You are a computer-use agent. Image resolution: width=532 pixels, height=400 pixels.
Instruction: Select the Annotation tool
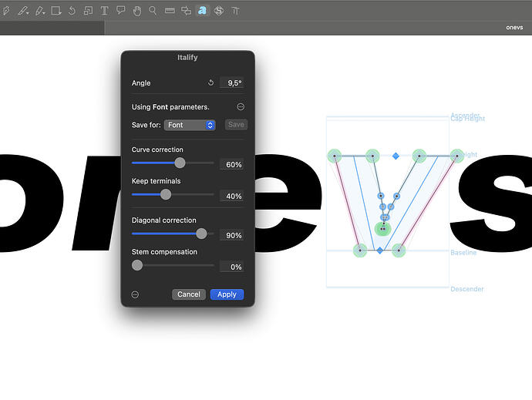coord(121,11)
